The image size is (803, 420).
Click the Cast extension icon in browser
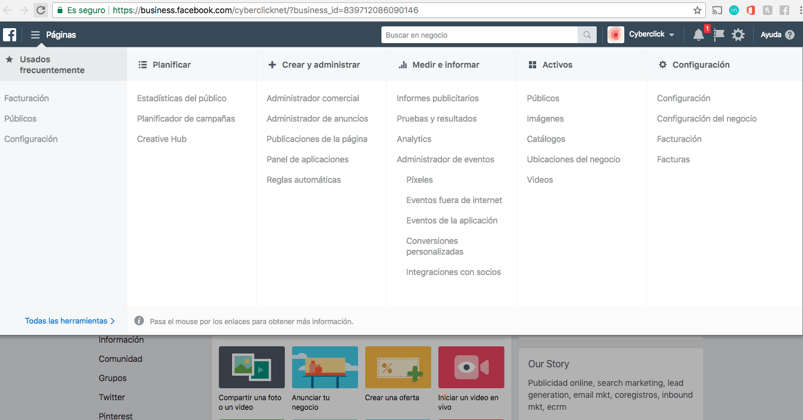[717, 10]
